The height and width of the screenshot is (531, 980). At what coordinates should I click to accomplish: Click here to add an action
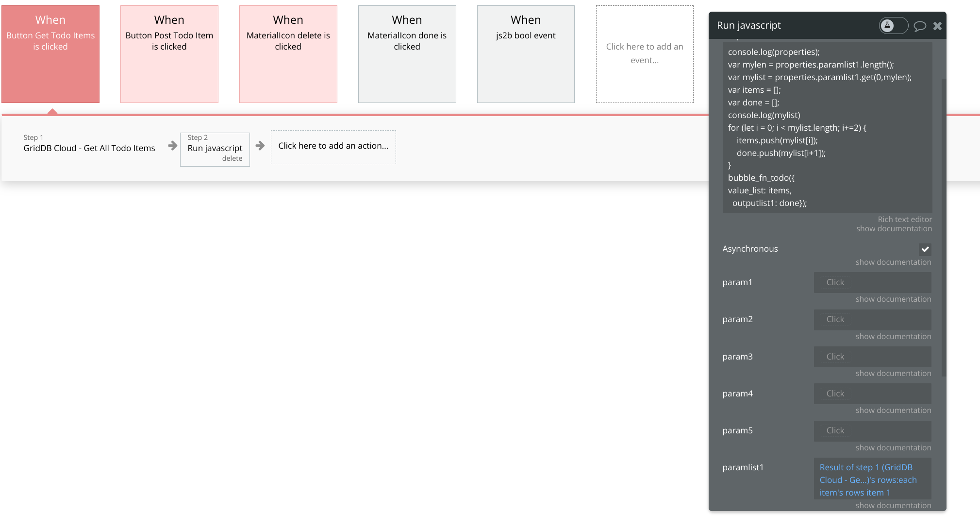click(333, 146)
